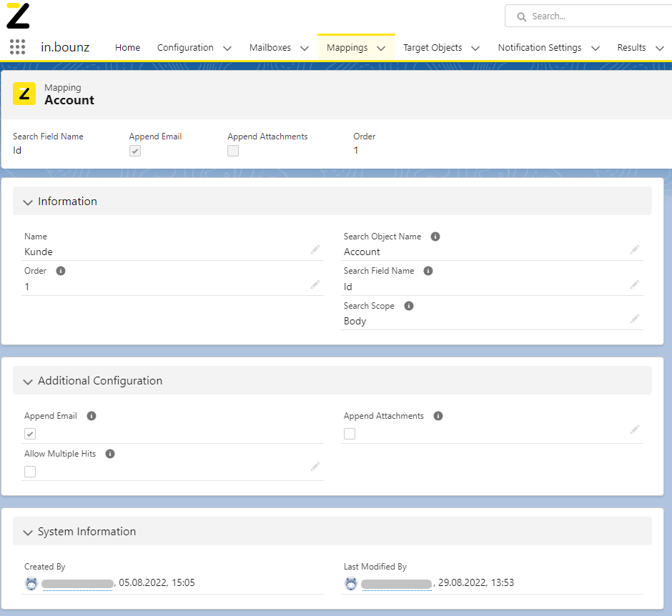Toggle the Allow Multiple Hits checkbox
The height and width of the screenshot is (616, 672).
[30, 472]
